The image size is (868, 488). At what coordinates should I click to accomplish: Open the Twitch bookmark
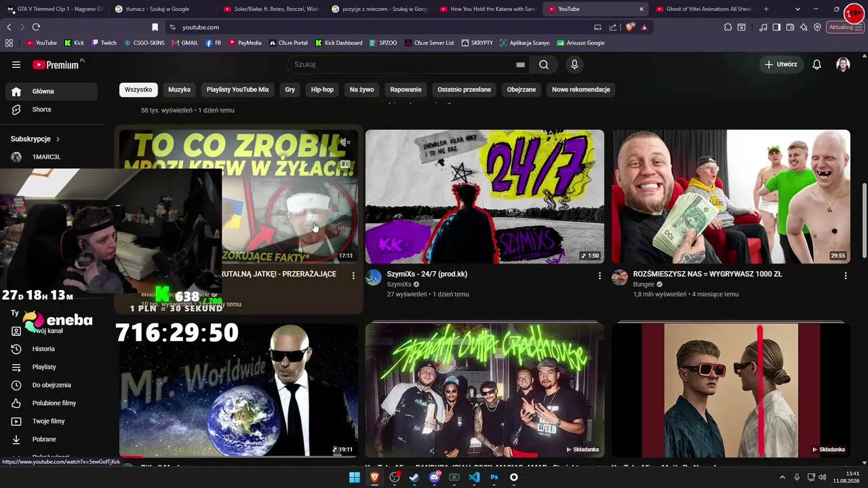(104, 43)
